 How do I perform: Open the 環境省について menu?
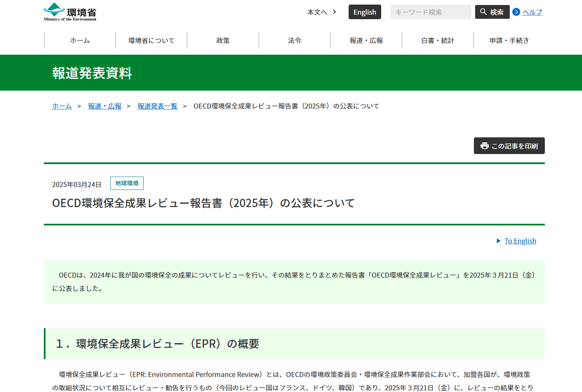[151, 40]
